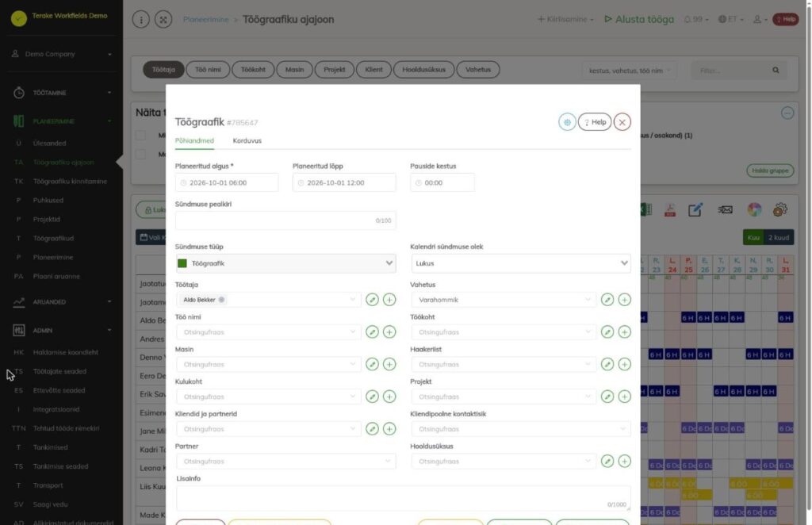This screenshot has height=525, width=812.
Task: Edit the Töökoht entry with pencil icon
Action: pyautogui.click(x=607, y=331)
